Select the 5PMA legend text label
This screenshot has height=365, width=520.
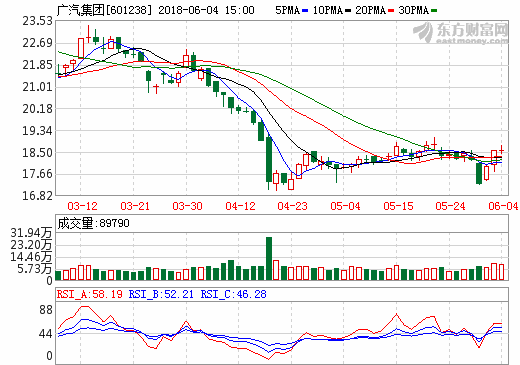coord(288,10)
